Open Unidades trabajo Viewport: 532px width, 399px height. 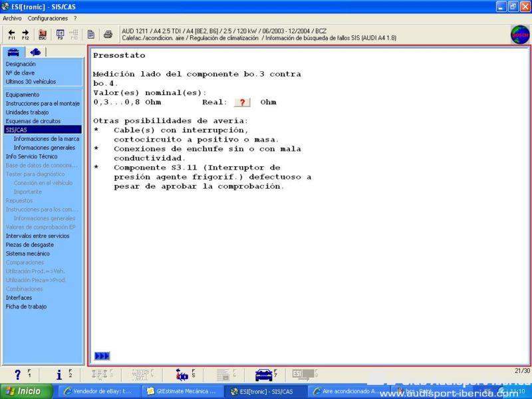click(x=27, y=112)
